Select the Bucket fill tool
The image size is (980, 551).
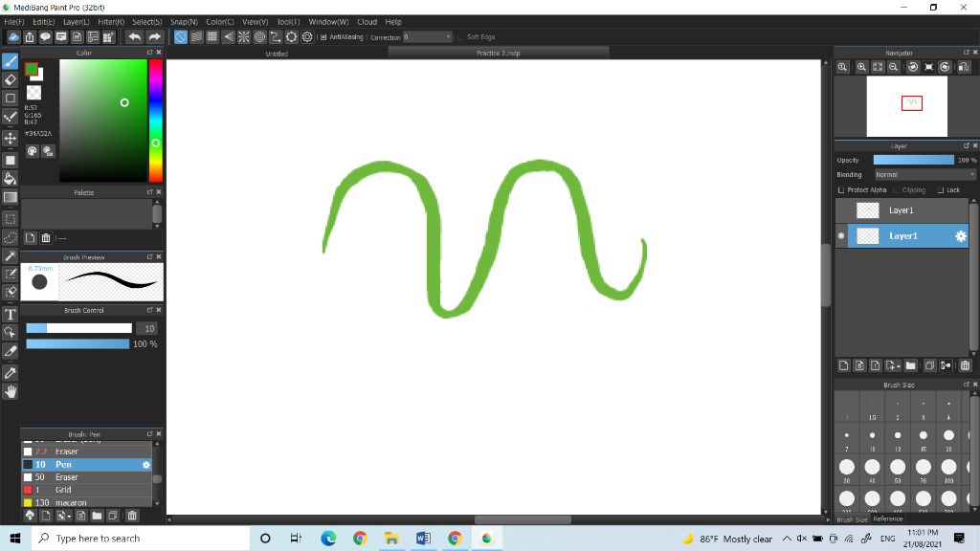click(10, 179)
